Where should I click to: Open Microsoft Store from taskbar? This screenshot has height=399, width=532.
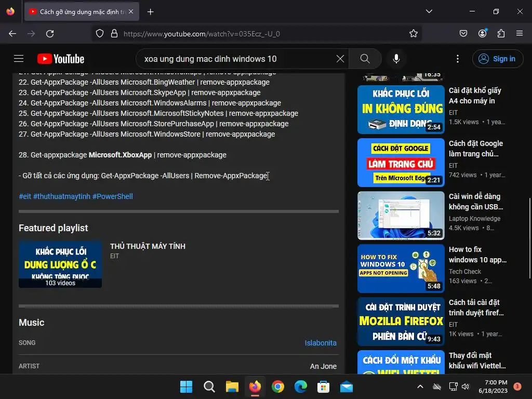click(323, 387)
